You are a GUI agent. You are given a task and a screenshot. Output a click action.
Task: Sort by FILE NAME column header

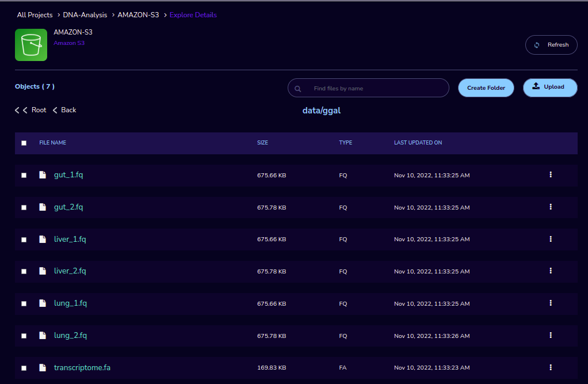[x=52, y=143]
